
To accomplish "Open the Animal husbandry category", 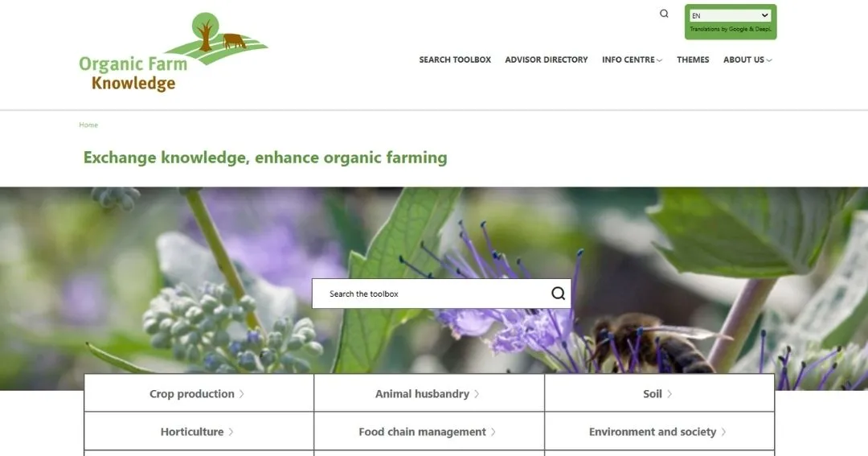I will point(429,393).
